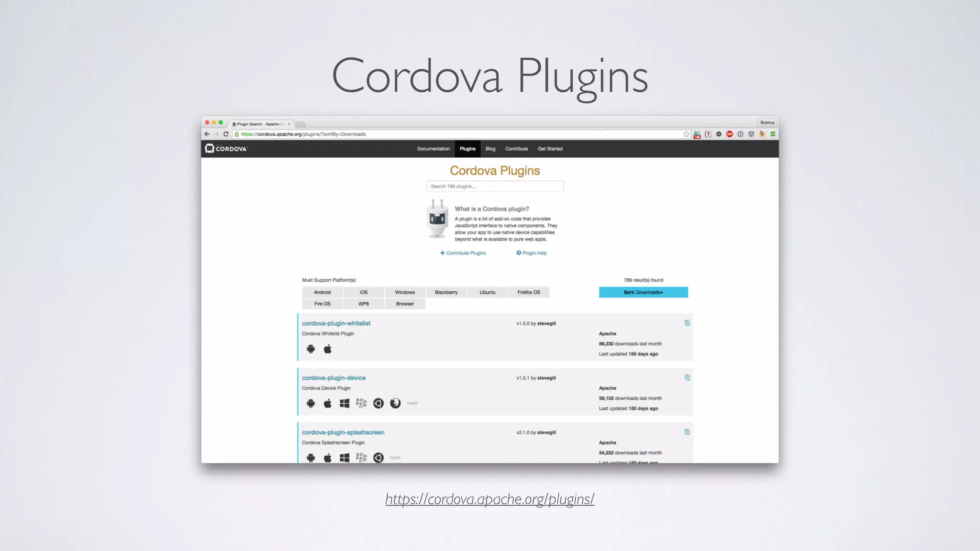This screenshot has height=551, width=980.
Task: Open the Documentation nav item
Action: click(x=434, y=149)
